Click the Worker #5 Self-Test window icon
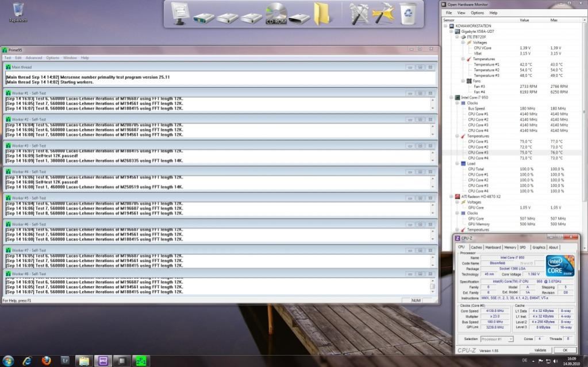The width and height of the screenshot is (588, 367). tap(8, 198)
